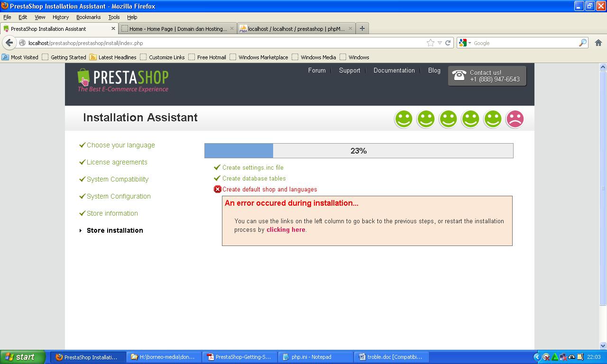Open the new tab plus button
The height and width of the screenshot is (364, 607).
362,28
